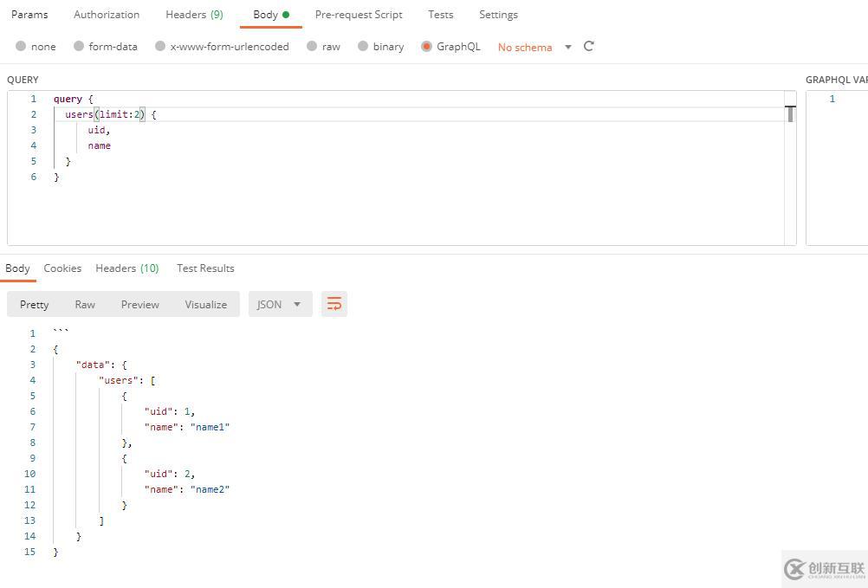Viewport: 868px width, 588px height.
Task: Open the response Headers (10) tab
Action: point(127,268)
